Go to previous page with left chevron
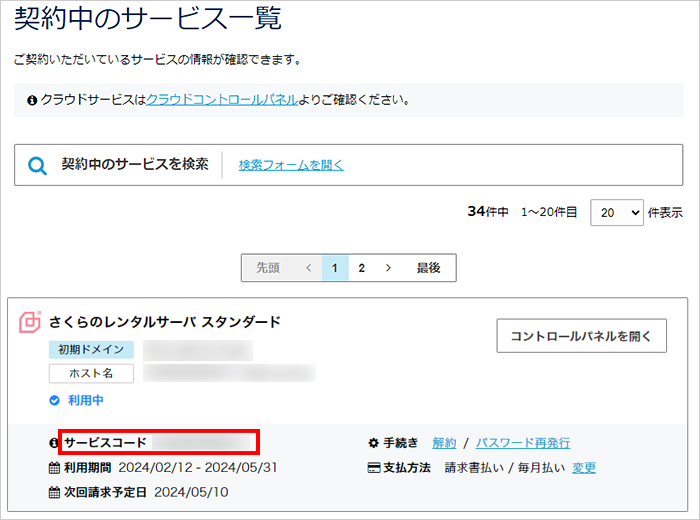This screenshot has height=520, width=700. pos(308,268)
